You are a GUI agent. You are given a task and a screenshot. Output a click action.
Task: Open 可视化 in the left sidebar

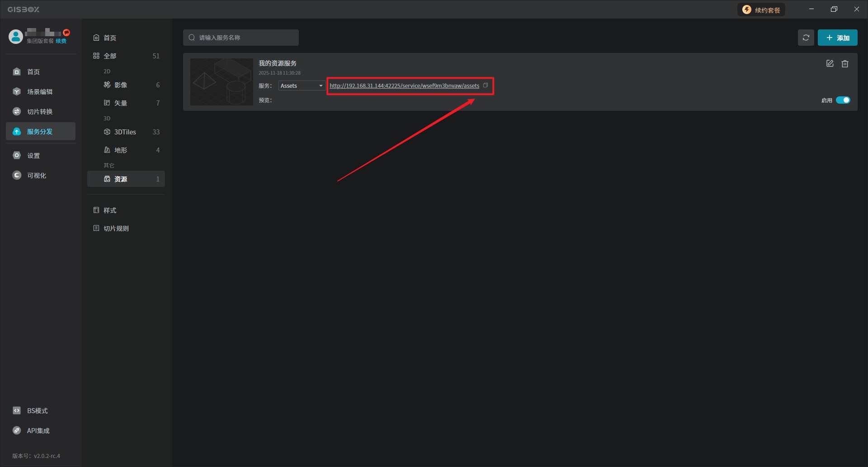(36, 176)
